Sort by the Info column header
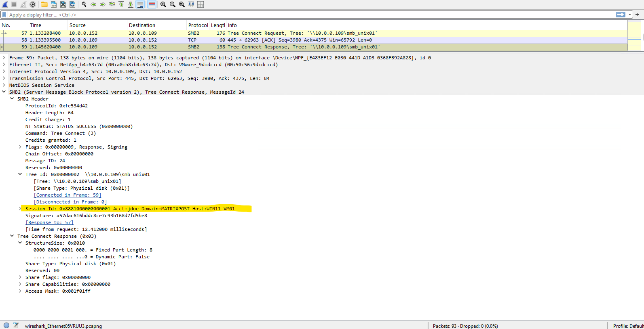The width and height of the screenshot is (644, 329). coord(427,25)
